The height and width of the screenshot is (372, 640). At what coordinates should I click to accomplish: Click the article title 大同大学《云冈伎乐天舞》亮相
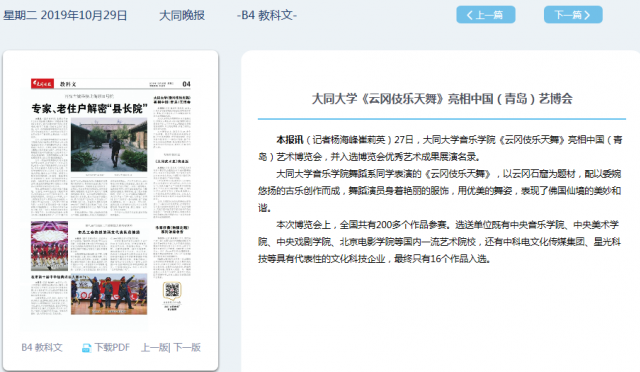pos(442,98)
